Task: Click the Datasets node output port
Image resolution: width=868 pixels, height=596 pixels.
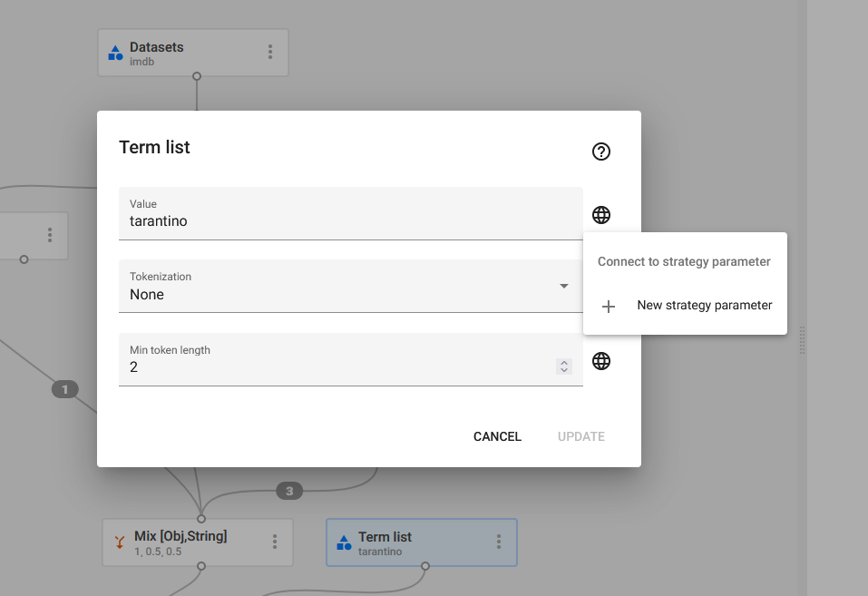Action: pos(197,76)
